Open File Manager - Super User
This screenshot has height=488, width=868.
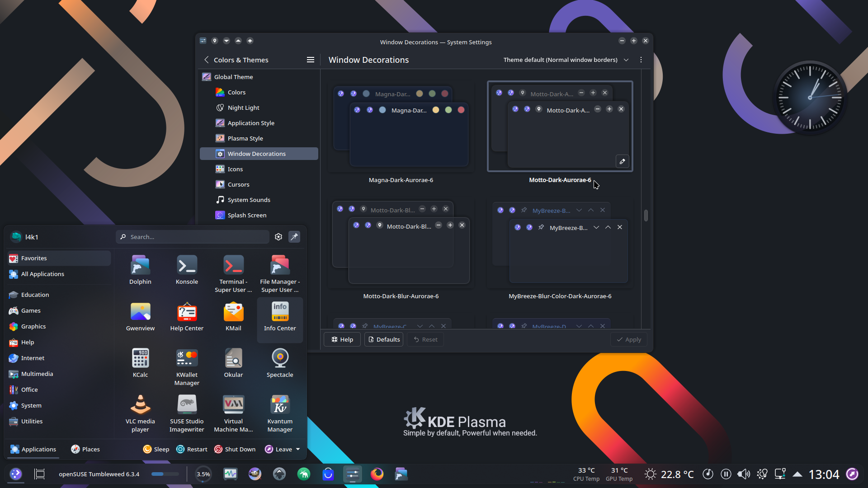280,274
